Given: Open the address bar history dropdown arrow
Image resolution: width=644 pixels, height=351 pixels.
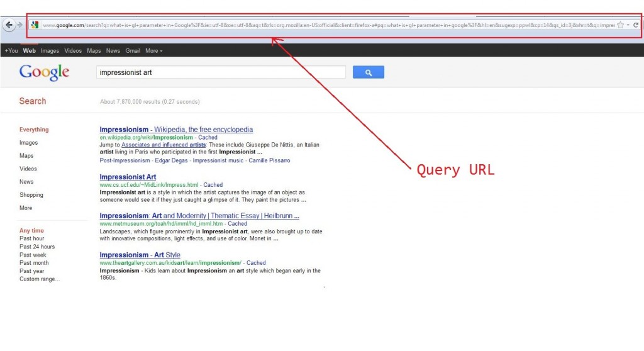Looking at the screenshot, I should point(628,25).
